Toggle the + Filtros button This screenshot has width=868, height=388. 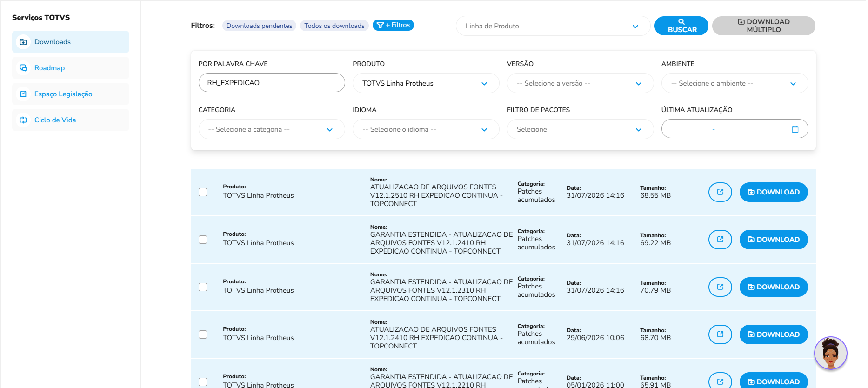pyautogui.click(x=393, y=25)
